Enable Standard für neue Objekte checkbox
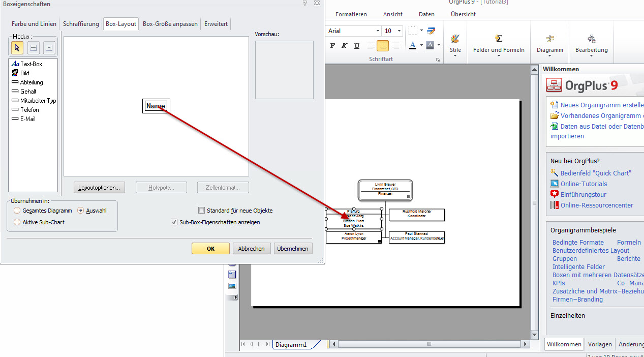The image size is (644, 357). click(202, 211)
